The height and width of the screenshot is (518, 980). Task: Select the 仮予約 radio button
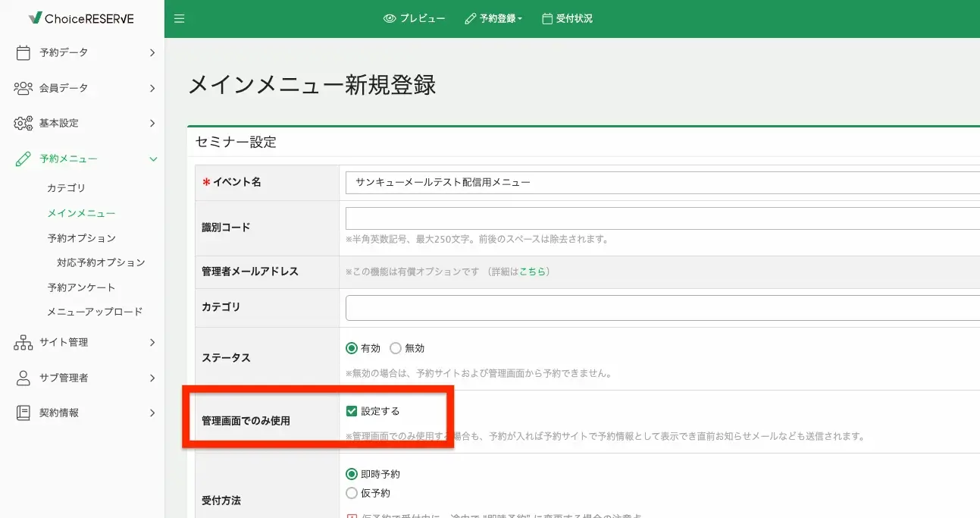point(351,493)
